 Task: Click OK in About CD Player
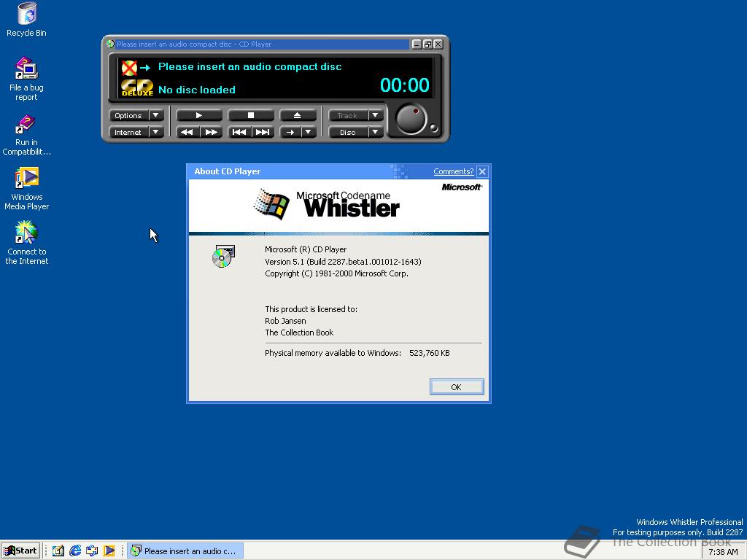tap(457, 386)
